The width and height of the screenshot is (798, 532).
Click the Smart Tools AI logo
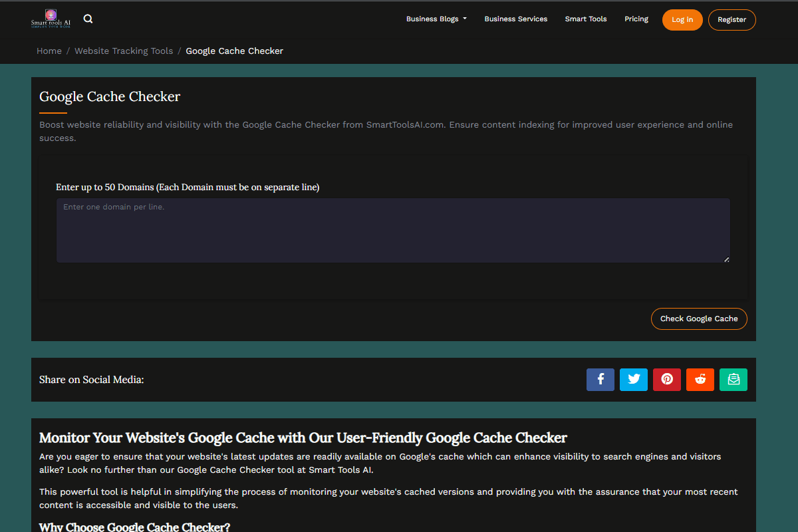pos(51,19)
